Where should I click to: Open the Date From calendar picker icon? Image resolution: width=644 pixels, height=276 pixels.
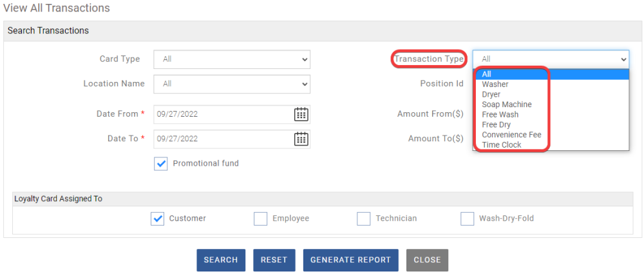click(x=301, y=114)
